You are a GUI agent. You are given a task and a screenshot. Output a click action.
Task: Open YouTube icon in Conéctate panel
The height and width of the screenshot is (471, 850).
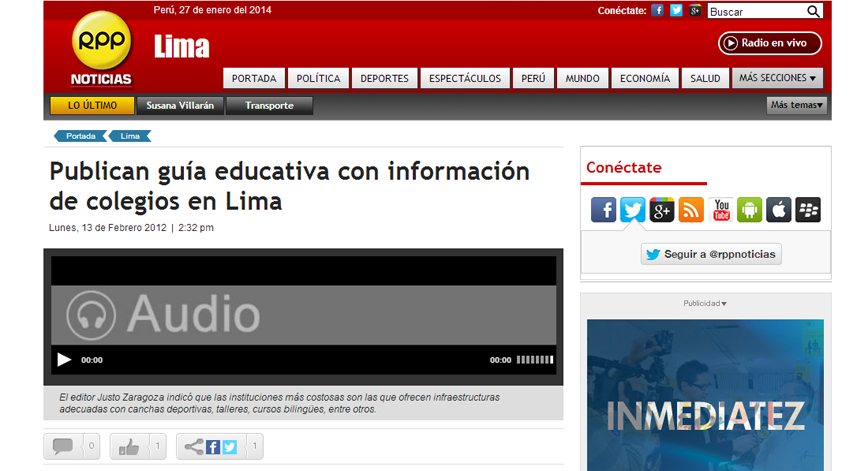click(720, 210)
